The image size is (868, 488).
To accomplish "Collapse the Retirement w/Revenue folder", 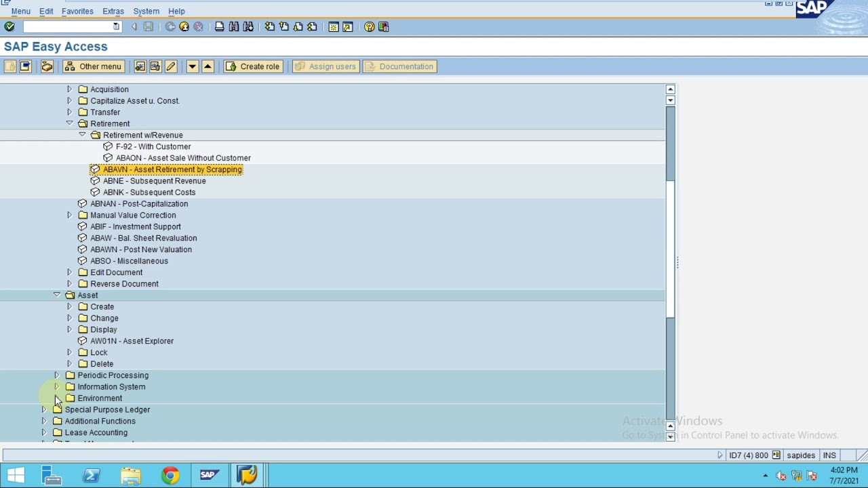I will point(82,135).
